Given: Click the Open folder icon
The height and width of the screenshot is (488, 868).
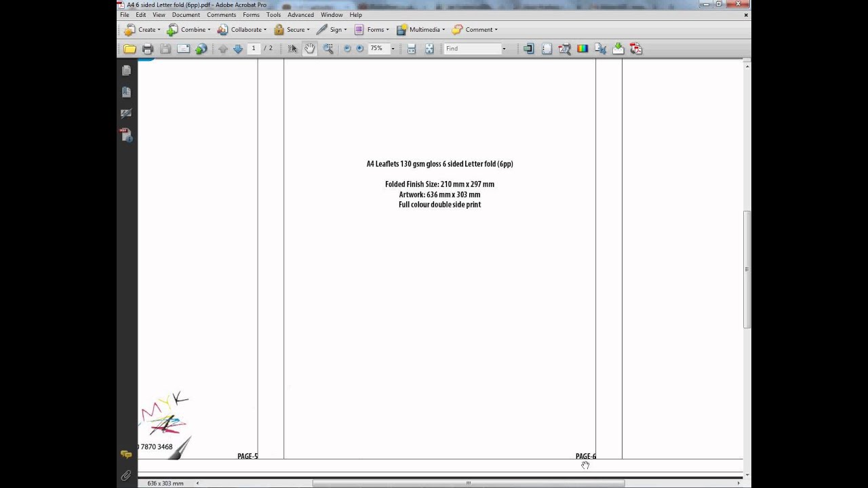Looking at the screenshot, I should pos(130,49).
